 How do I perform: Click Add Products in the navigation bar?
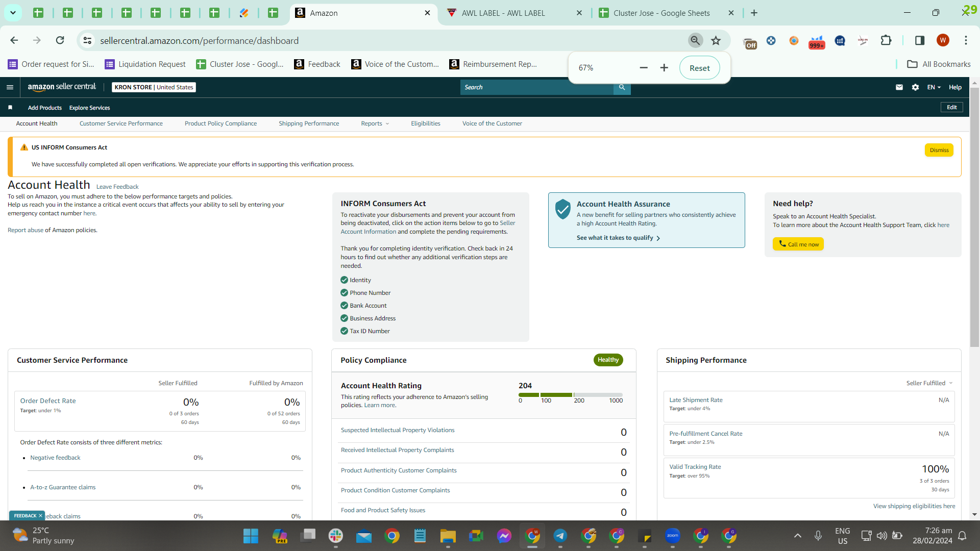click(x=45, y=108)
